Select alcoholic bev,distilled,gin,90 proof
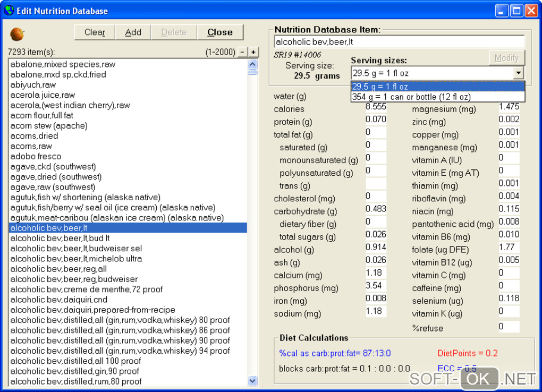The width and height of the screenshot is (542, 392). (128, 371)
